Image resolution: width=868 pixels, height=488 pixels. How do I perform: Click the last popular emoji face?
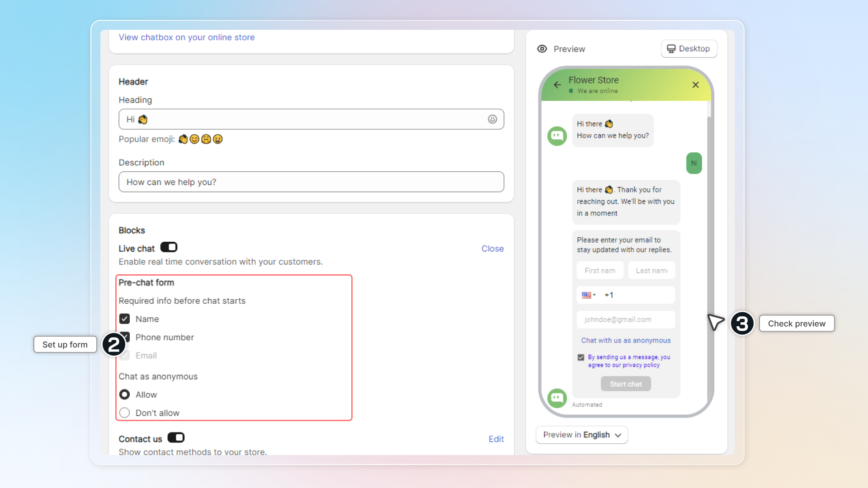click(x=218, y=139)
